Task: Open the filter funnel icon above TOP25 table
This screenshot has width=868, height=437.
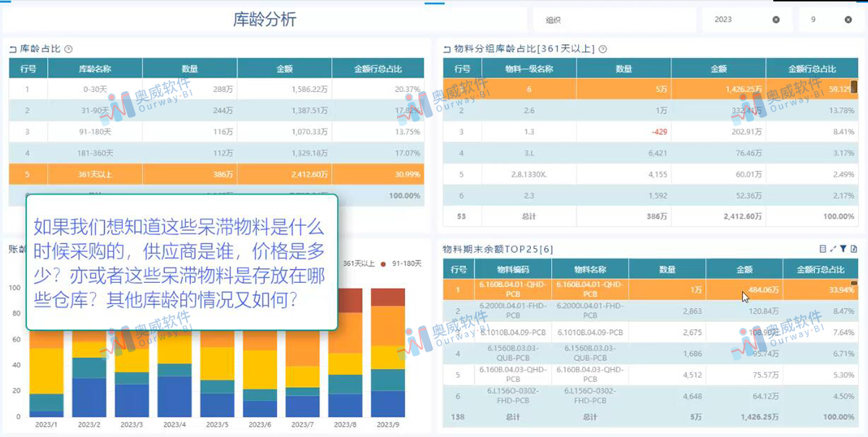Action: point(843,249)
